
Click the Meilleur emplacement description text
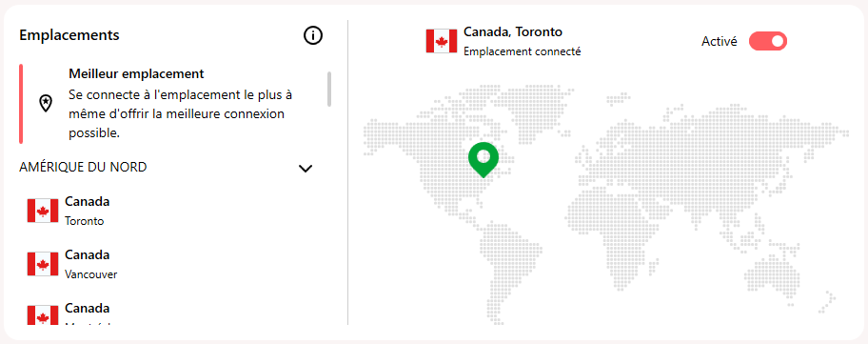[x=181, y=114]
